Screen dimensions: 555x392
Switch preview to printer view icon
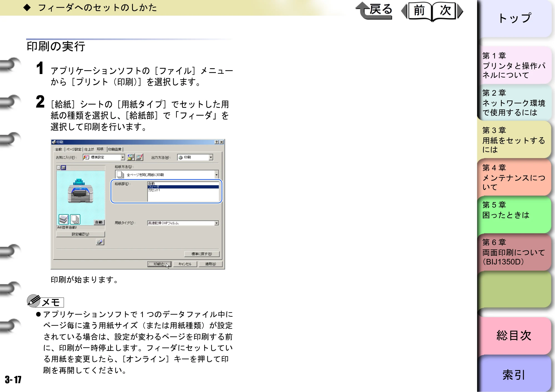[x=64, y=167]
